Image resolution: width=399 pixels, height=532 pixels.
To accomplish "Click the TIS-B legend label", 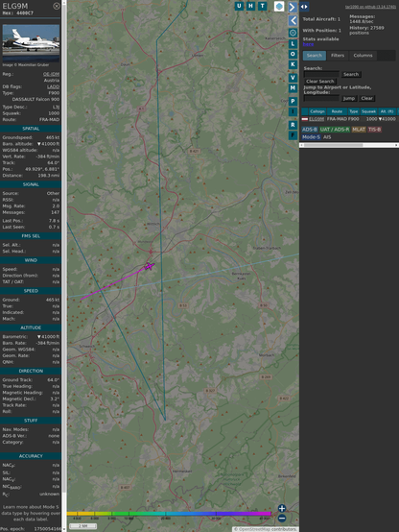I will point(375,130).
